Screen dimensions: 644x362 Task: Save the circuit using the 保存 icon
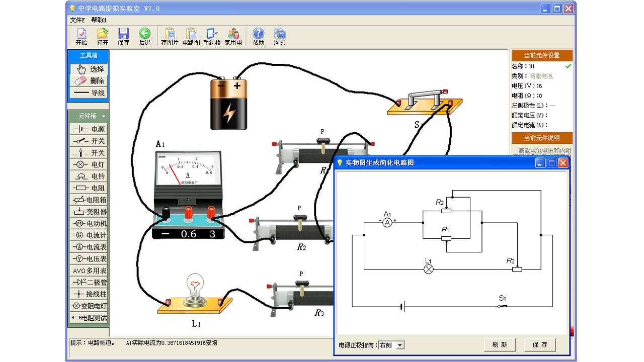pos(123,37)
